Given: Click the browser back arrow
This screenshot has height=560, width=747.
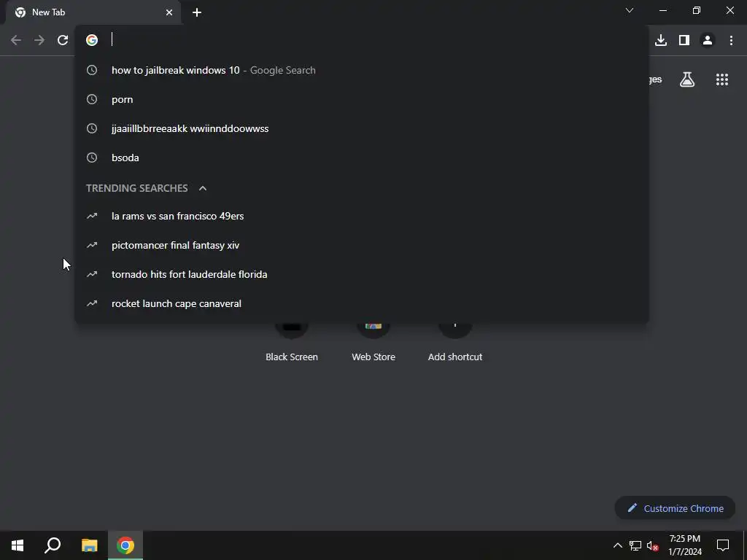Looking at the screenshot, I should point(16,40).
